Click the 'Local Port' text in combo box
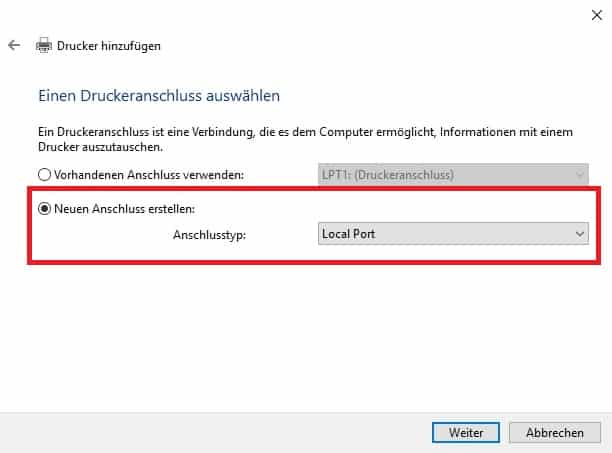 [349, 234]
